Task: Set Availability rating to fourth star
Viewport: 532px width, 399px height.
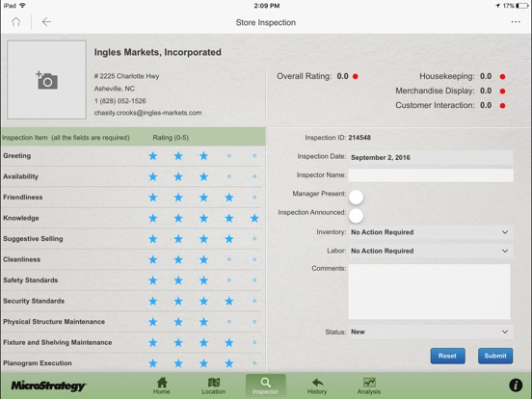Action: (229, 176)
